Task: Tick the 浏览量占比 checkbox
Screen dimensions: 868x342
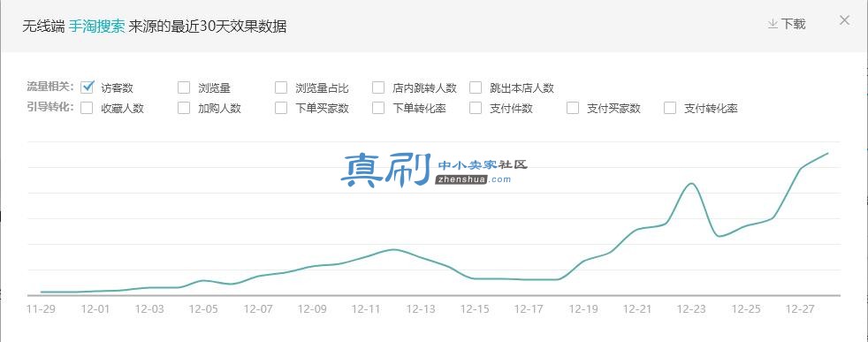Action: coord(281,87)
